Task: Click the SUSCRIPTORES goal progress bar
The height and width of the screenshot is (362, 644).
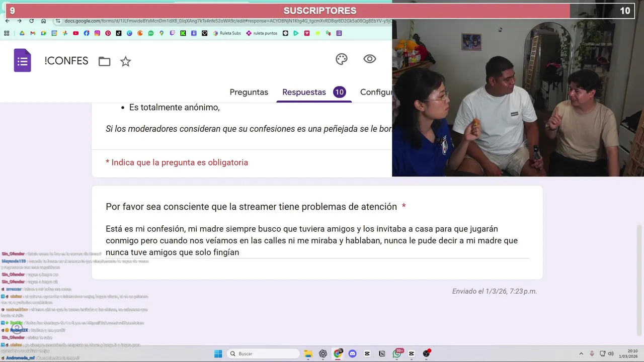Action: pos(319,11)
